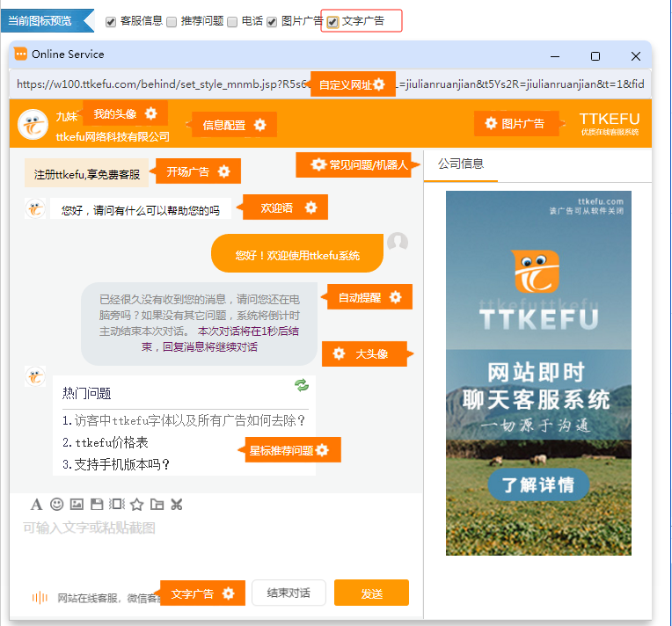Click the 结束对话 button
672x626 pixels.
pos(289,593)
